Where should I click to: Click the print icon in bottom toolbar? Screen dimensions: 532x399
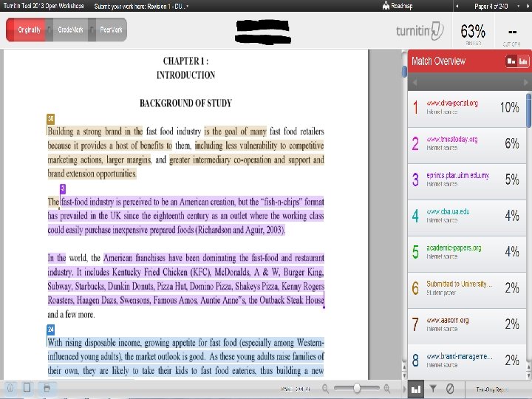(x=47, y=388)
